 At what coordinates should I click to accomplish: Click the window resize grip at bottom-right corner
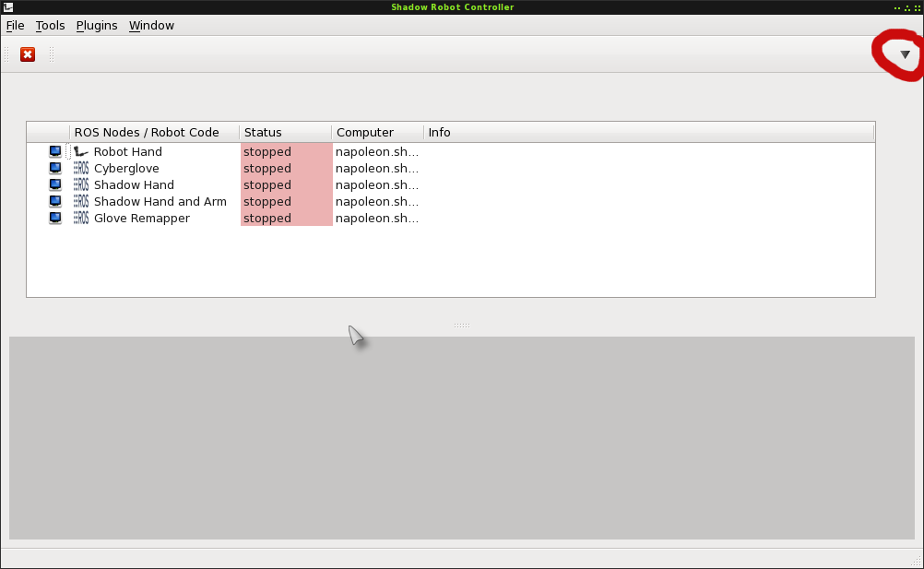[x=915, y=561]
